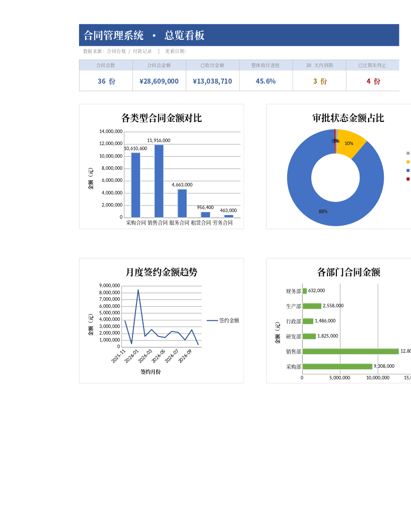Click the 2025-11 x-axis label

118,356
